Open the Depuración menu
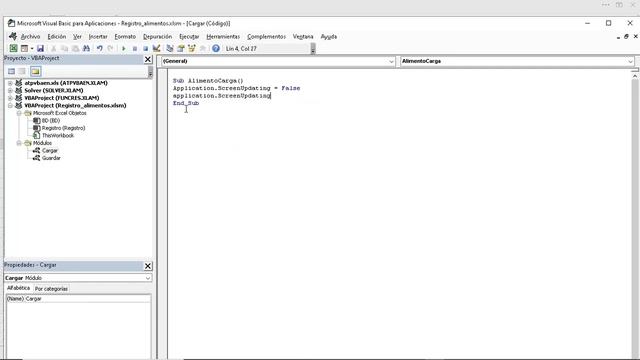 pos(158,37)
